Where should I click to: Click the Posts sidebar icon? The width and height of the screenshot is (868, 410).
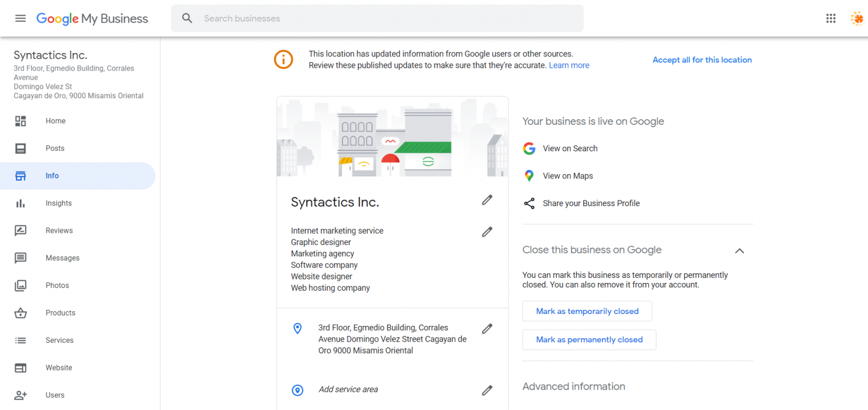20,148
